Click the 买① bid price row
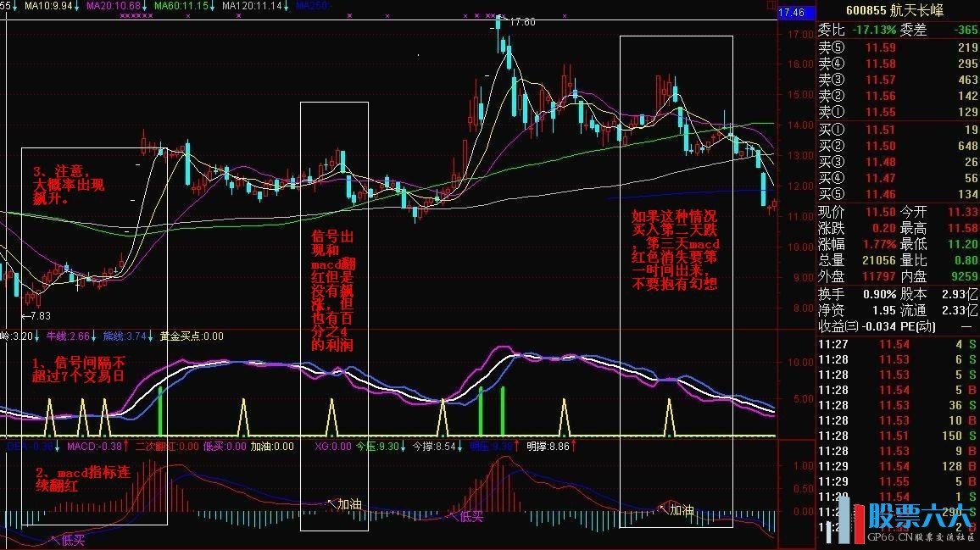The height and width of the screenshot is (550, 980). point(897,130)
